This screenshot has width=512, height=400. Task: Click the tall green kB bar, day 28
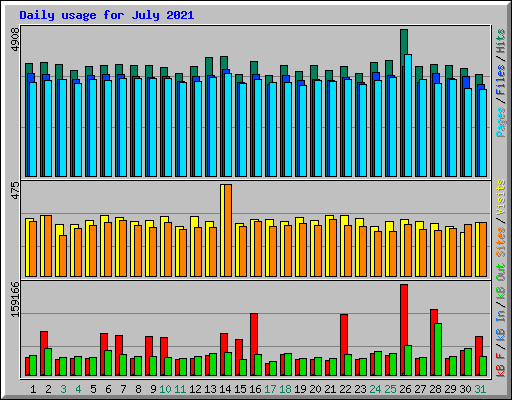pos(438,349)
